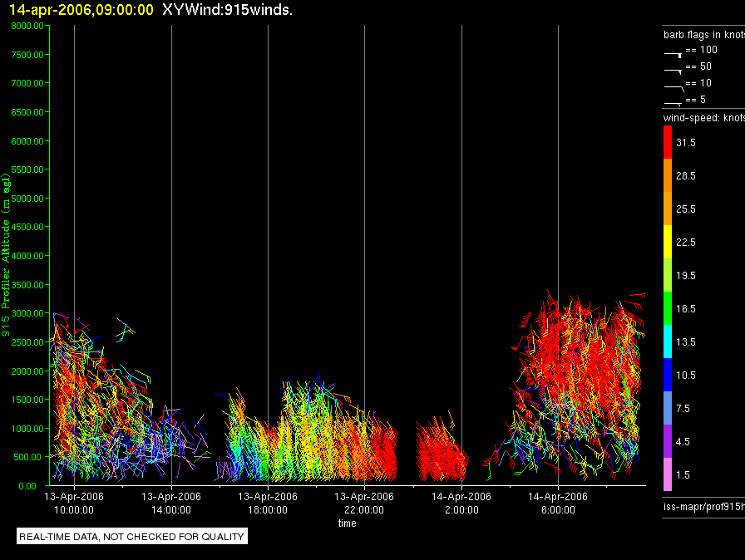
Task: Click the '14-Apr-2006 2:00:00' time label
Action: [461, 503]
